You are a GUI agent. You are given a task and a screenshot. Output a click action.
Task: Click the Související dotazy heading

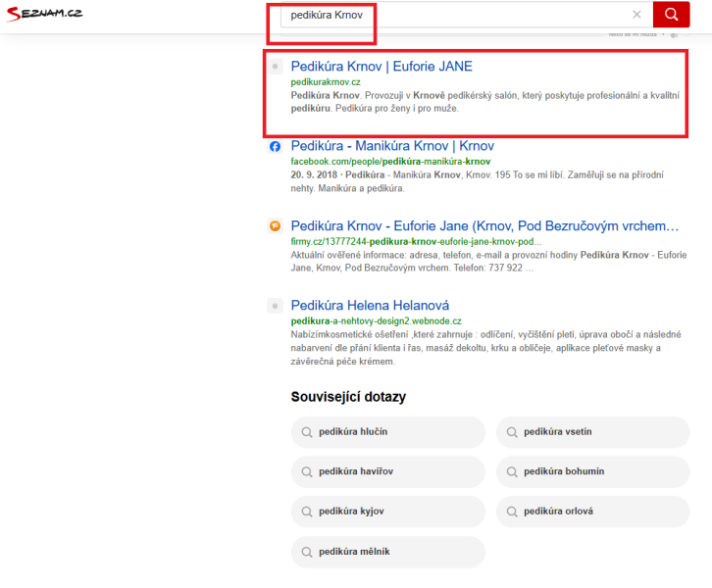(x=348, y=397)
